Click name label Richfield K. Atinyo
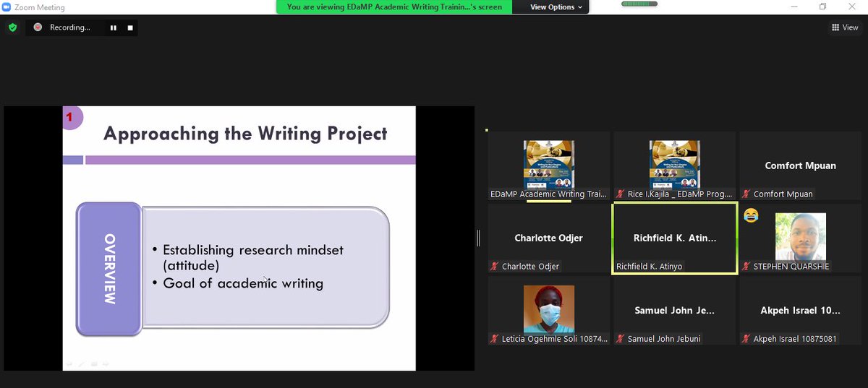 [649, 267]
